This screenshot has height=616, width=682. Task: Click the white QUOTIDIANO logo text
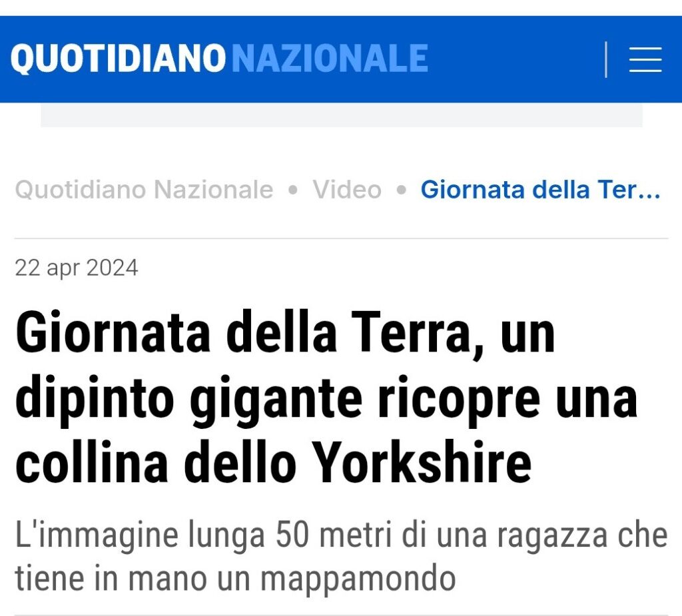(119, 59)
